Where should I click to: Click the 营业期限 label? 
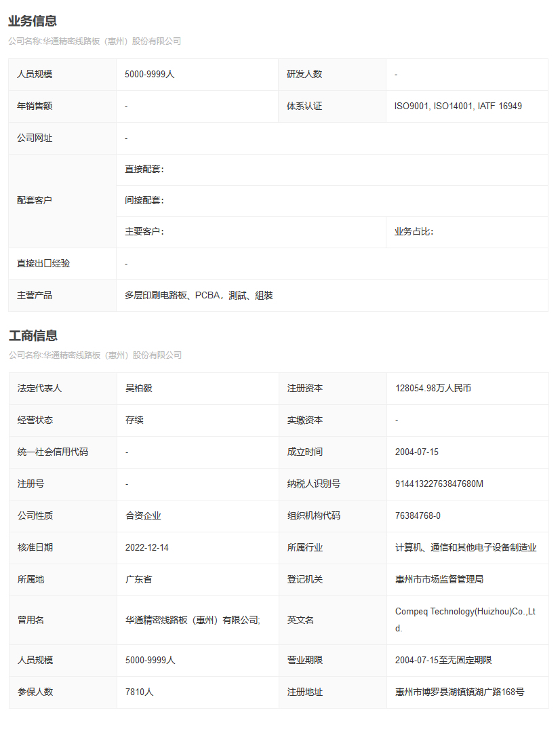click(x=305, y=661)
